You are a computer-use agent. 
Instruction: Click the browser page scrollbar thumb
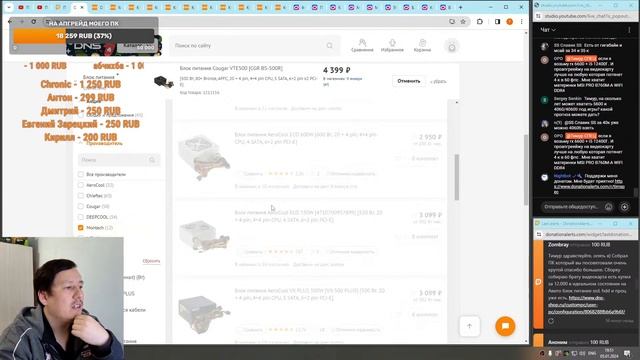[x=526, y=169]
